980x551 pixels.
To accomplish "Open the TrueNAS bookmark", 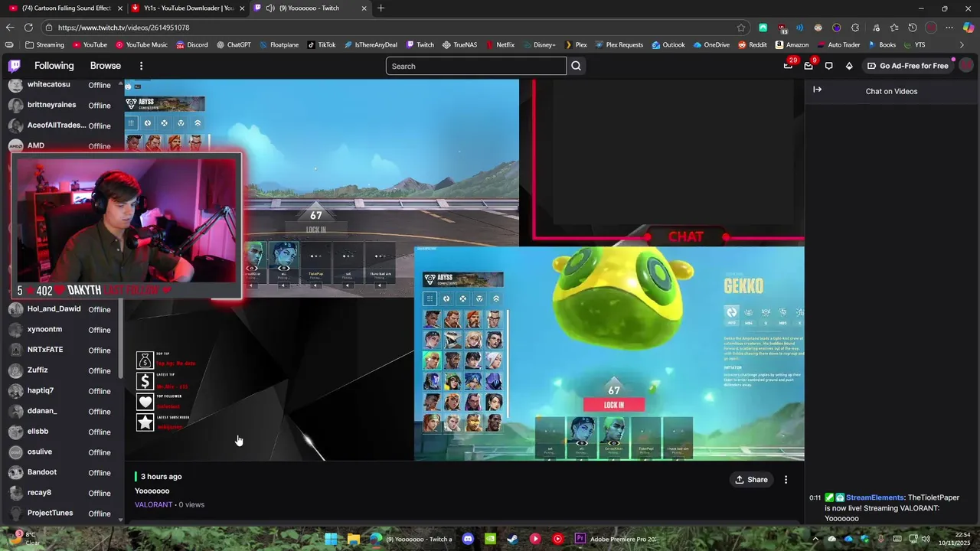I will click(x=459, y=45).
